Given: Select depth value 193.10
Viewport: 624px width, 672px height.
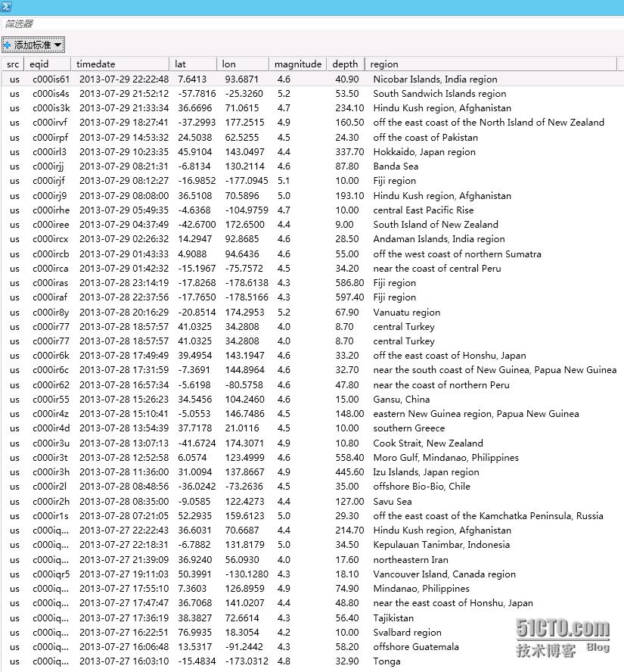Looking at the screenshot, I should [349, 196].
